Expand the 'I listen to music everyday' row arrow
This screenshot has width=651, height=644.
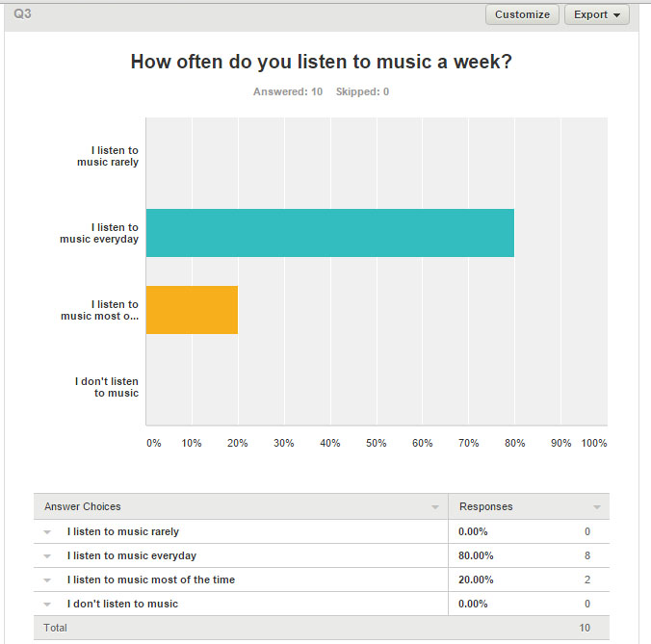[x=47, y=556]
